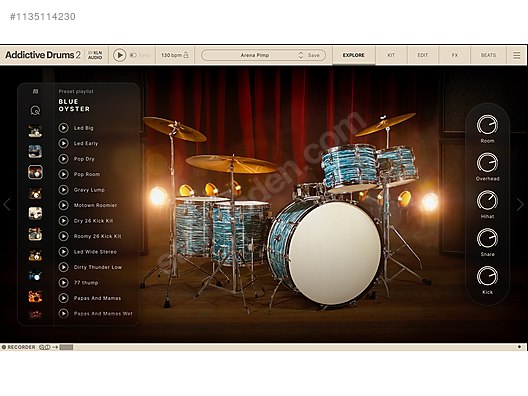Preview the Led Early preset
This screenshot has width=528, height=396.
tap(63, 143)
